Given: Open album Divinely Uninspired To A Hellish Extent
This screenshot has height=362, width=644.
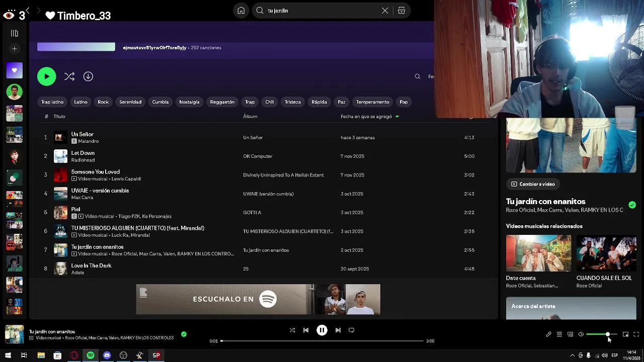Looking at the screenshot, I should click(283, 175).
